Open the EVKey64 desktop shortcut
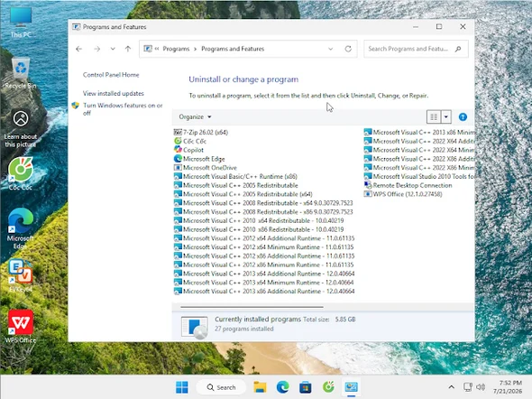Image resolution: width=532 pixels, height=399 pixels. click(21, 275)
